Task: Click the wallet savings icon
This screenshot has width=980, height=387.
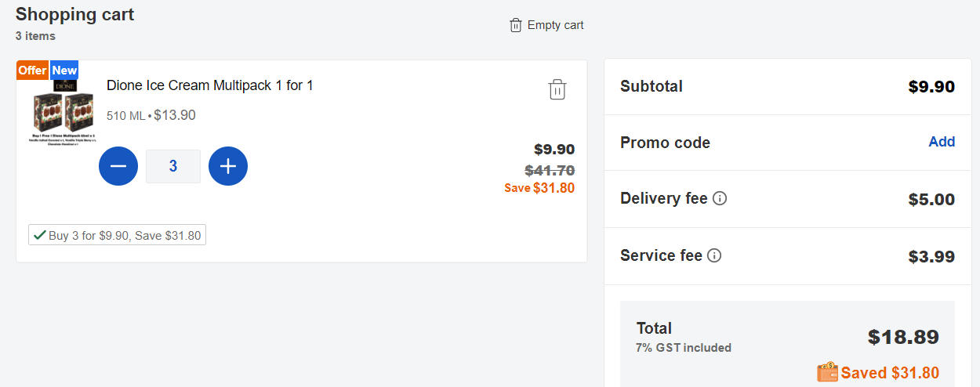Action: [x=827, y=372]
